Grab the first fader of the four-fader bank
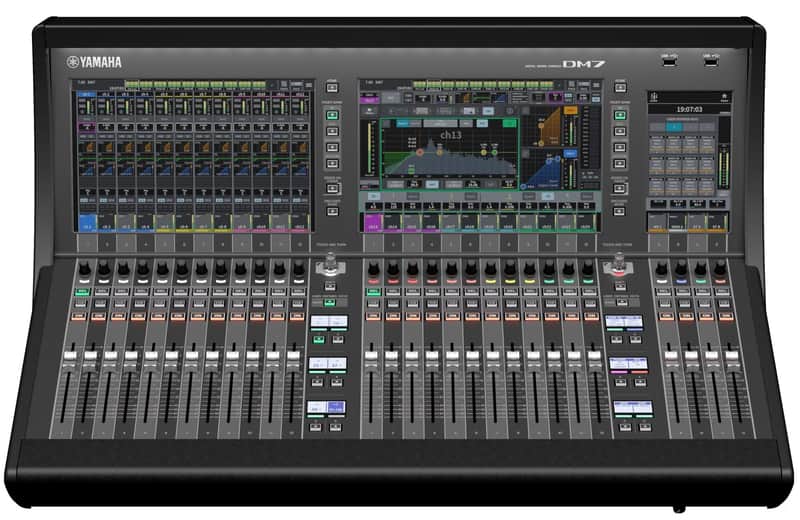Screen dimensions: 800x520 click(670, 357)
